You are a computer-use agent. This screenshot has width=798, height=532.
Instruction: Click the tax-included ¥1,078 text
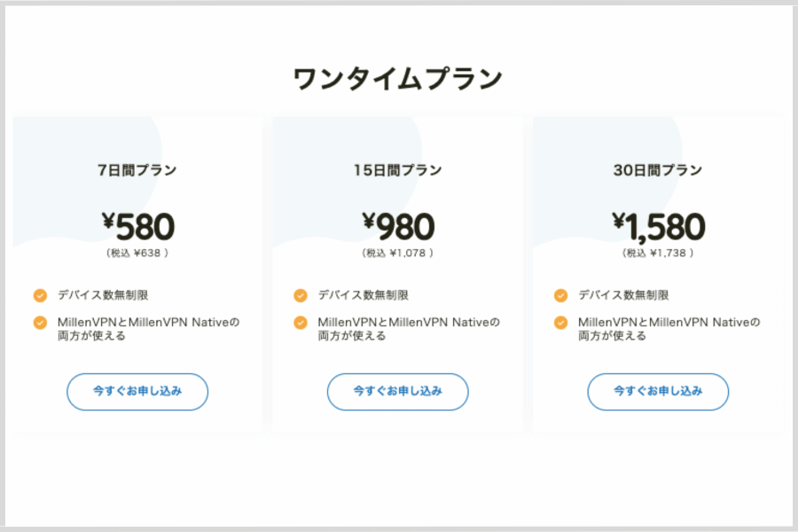point(397,253)
